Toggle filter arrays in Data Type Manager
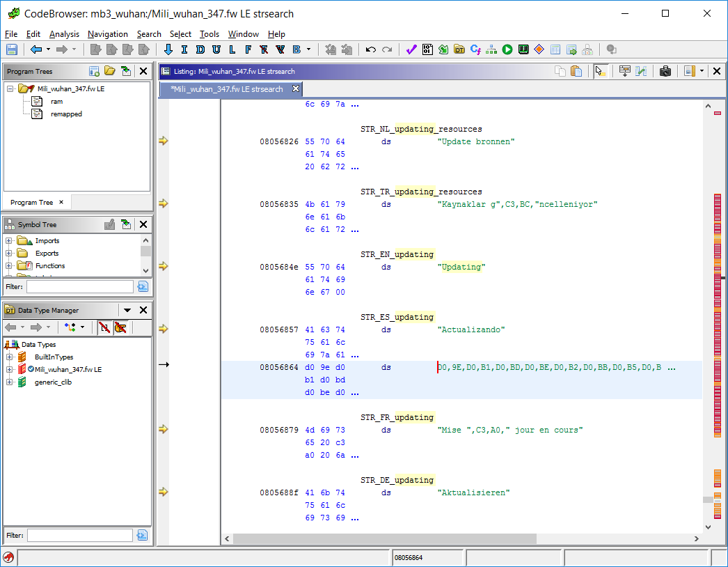This screenshot has width=728, height=567. click(x=104, y=327)
